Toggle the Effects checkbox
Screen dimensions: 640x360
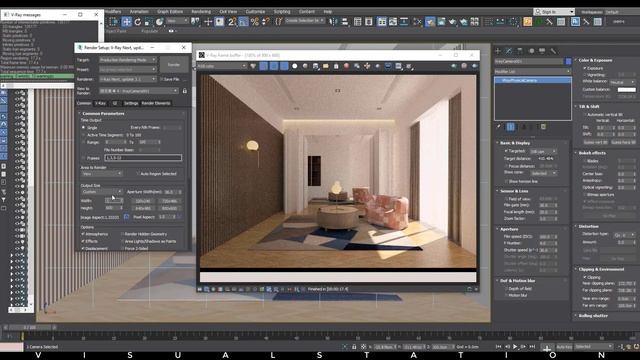click(x=83, y=241)
